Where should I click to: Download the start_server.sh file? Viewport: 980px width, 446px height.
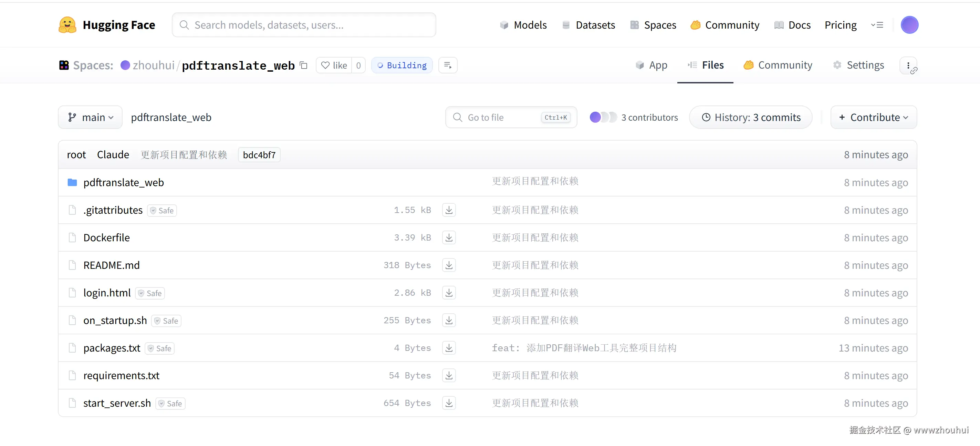(449, 403)
